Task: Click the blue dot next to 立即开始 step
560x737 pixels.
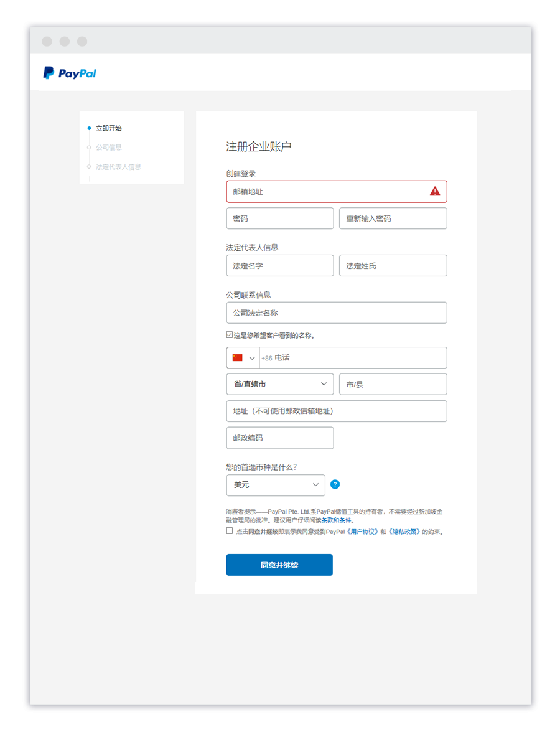Action: 89,128
